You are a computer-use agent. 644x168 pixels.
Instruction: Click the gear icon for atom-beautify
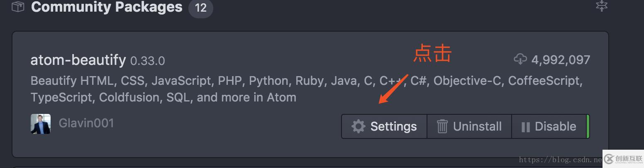point(358,126)
